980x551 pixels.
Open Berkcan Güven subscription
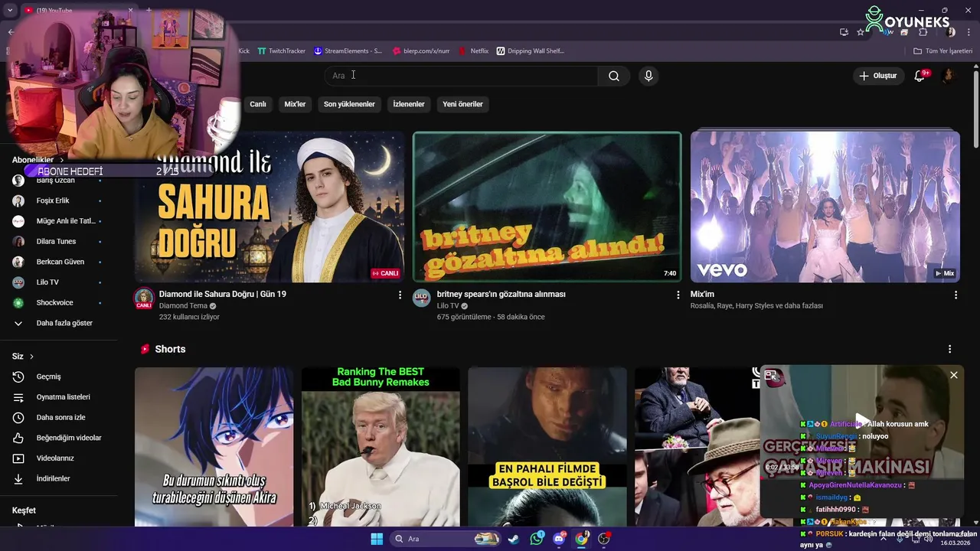57,262
